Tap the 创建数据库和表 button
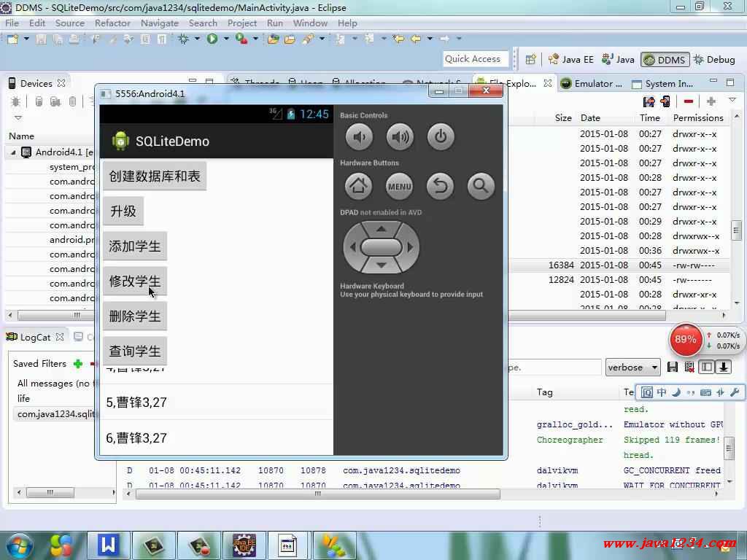Screen dimensions: 747x560 tap(155, 176)
